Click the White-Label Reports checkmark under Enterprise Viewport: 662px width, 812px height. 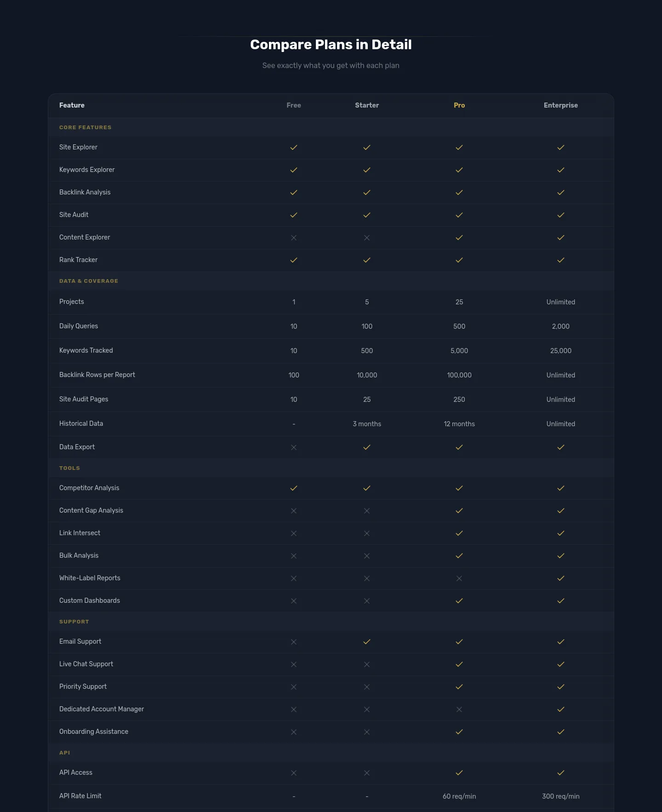pos(561,578)
